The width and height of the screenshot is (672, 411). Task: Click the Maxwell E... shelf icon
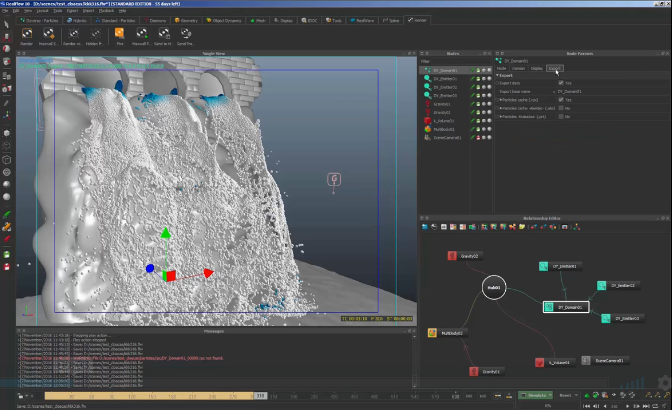(48, 34)
